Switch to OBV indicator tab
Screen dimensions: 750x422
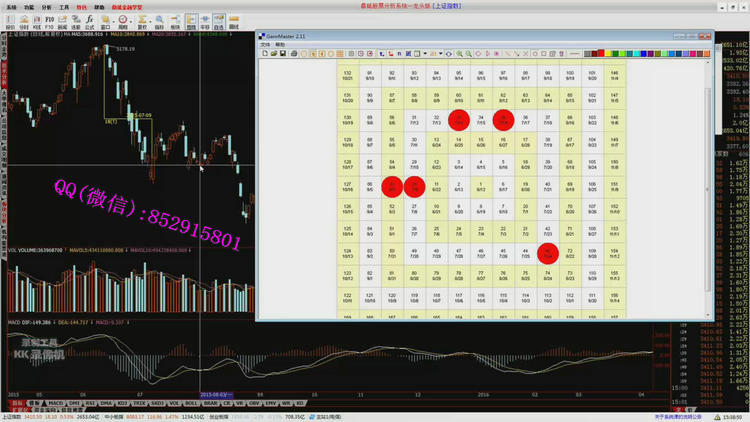(254, 403)
